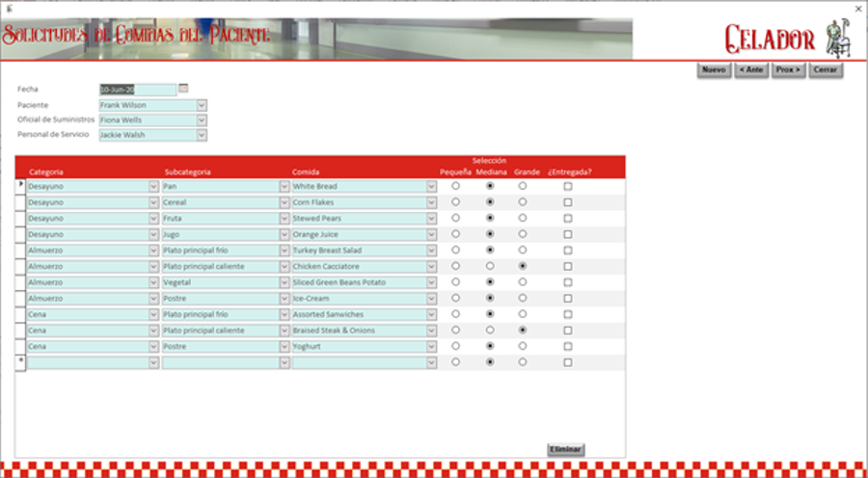Open the calendar date picker icon

183,89
